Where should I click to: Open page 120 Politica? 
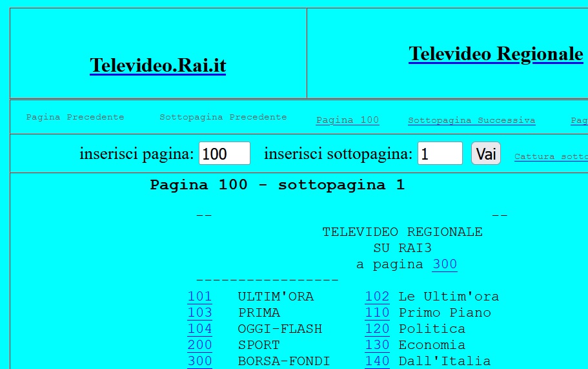(x=377, y=329)
